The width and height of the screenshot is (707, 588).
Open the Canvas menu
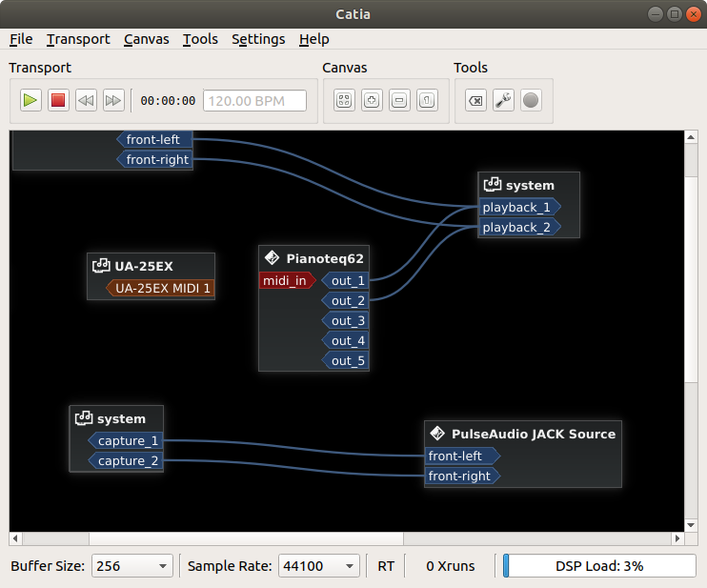click(147, 39)
